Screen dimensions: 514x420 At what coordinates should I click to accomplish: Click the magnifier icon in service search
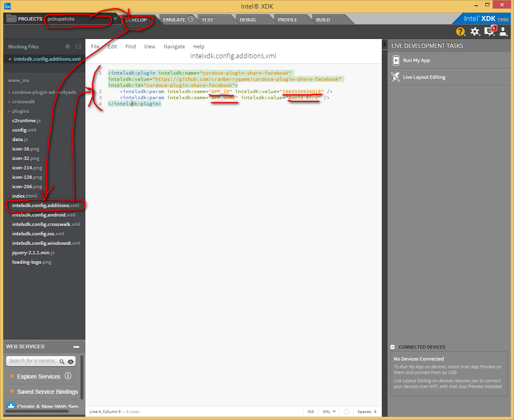tap(62, 361)
